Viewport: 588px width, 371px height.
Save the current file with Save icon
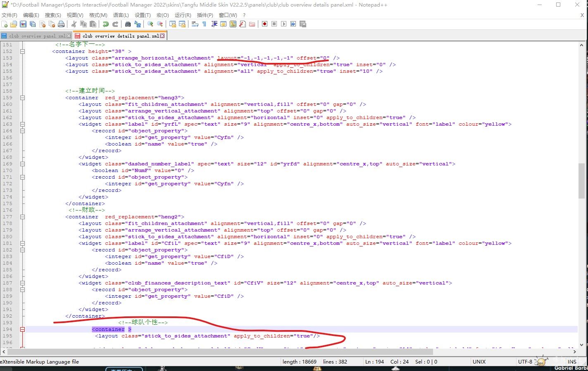(x=23, y=24)
